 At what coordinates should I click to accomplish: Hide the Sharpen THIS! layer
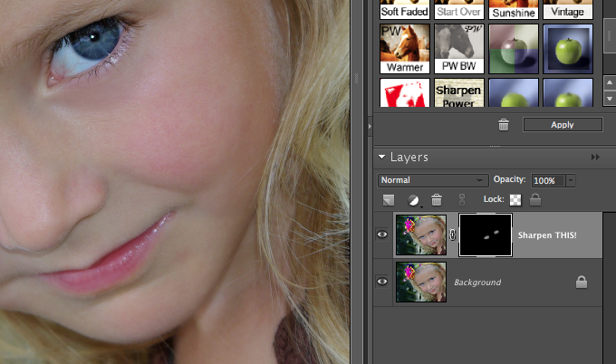[382, 235]
